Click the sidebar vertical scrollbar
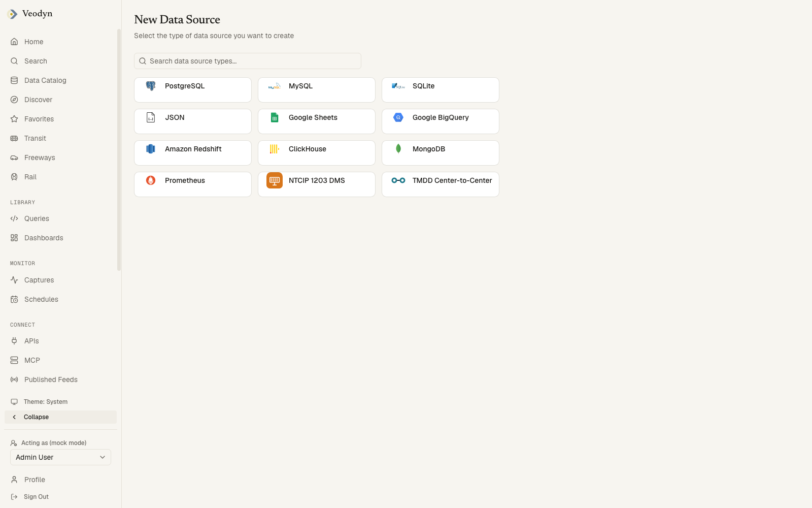Screen dimensions: 812x508 [119, 150]
